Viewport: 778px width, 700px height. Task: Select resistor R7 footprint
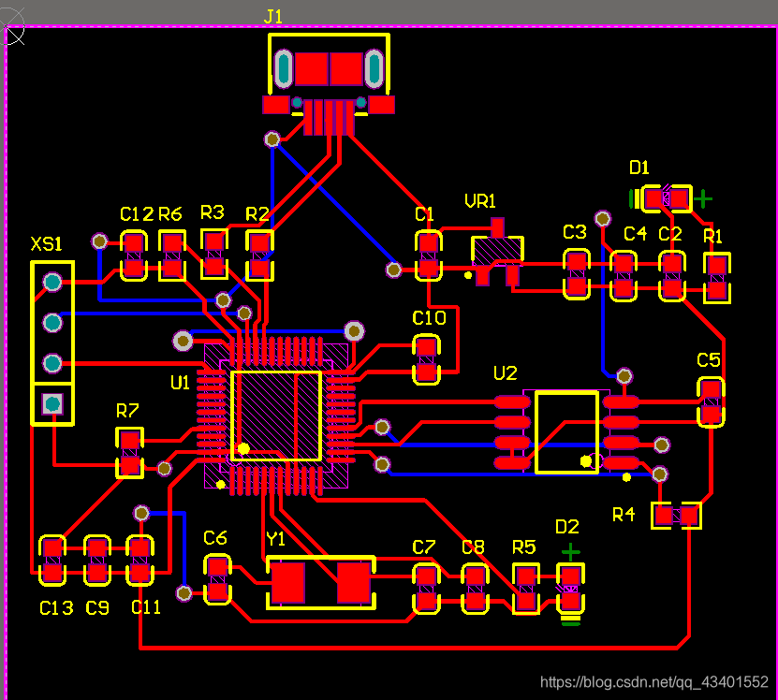click(x=130, y=454)
